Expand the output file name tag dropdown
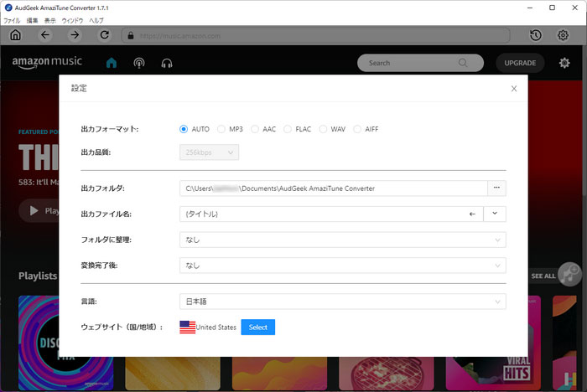This screenshot has height=392, width=587. 495,214
